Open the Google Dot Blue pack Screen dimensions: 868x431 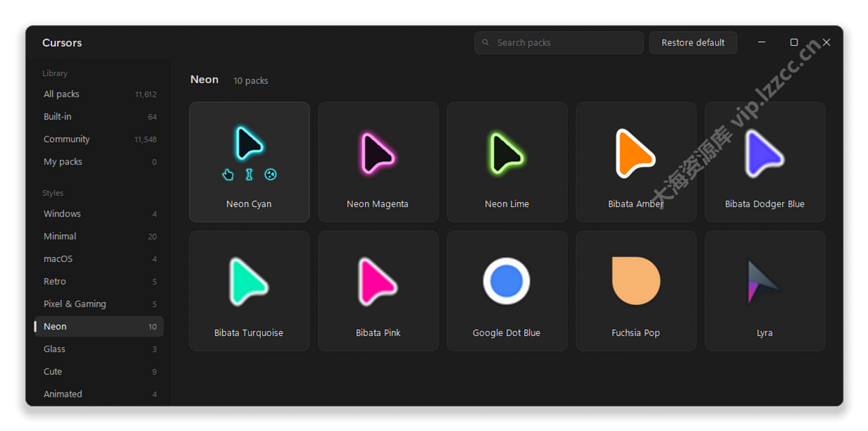[507, 291]
